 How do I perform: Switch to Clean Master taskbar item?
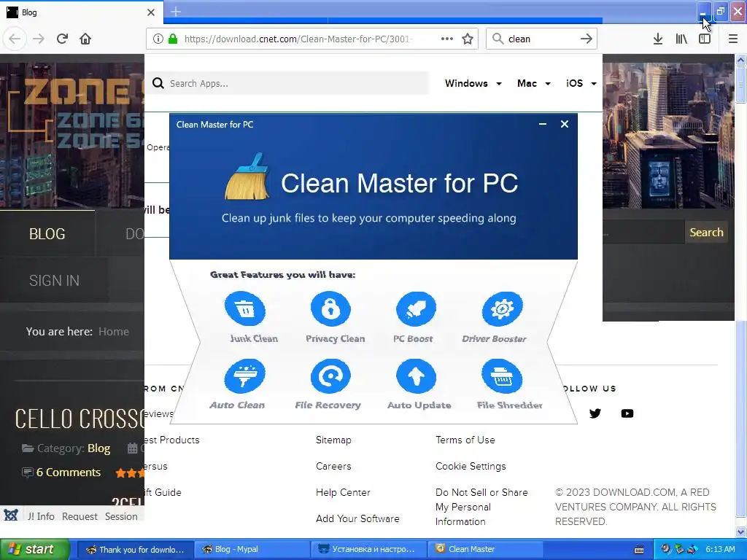pos(485,550)
